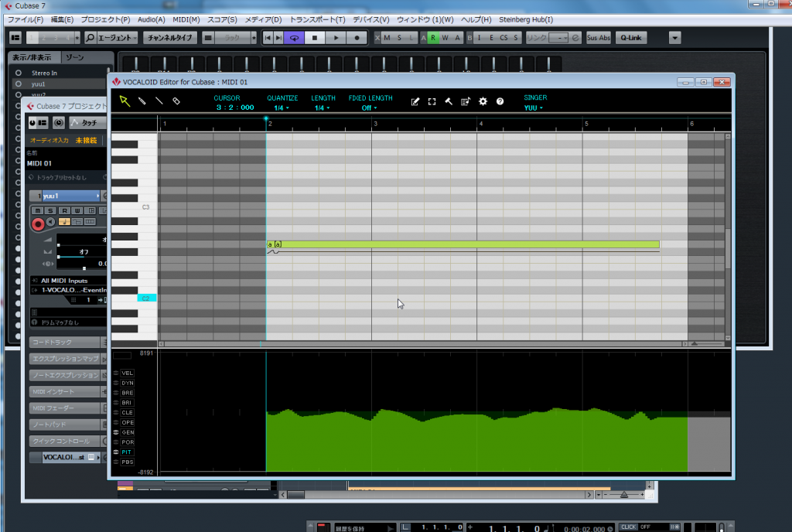Open the VOCALOID Editor help icon

tap(500, 101)
